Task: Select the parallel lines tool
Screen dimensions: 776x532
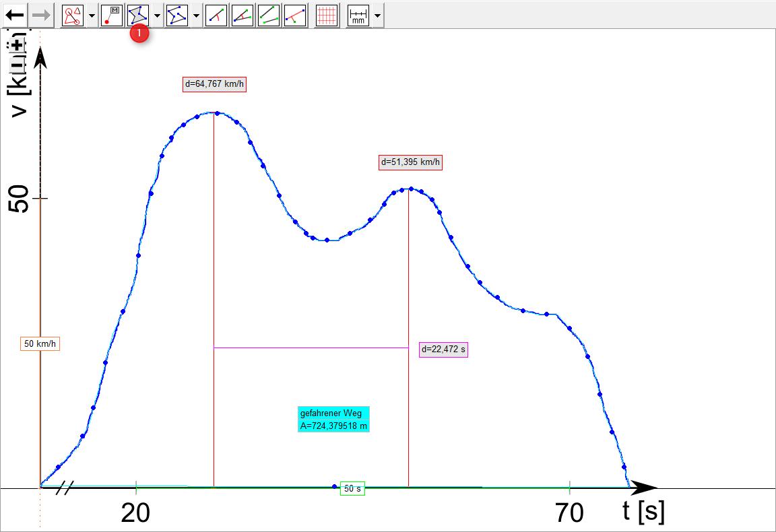Action: 269,15
